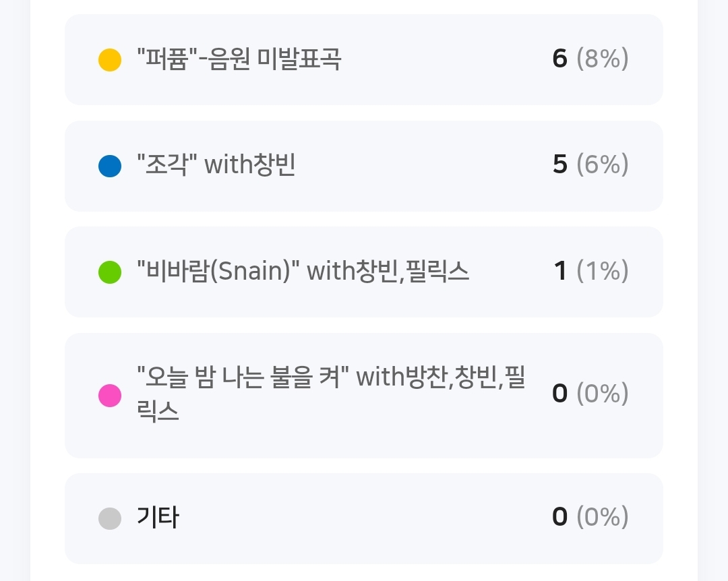Screen dimensions: 728x581
Task: Click the vote count 0 for 기타
Action: click(559, 517)
